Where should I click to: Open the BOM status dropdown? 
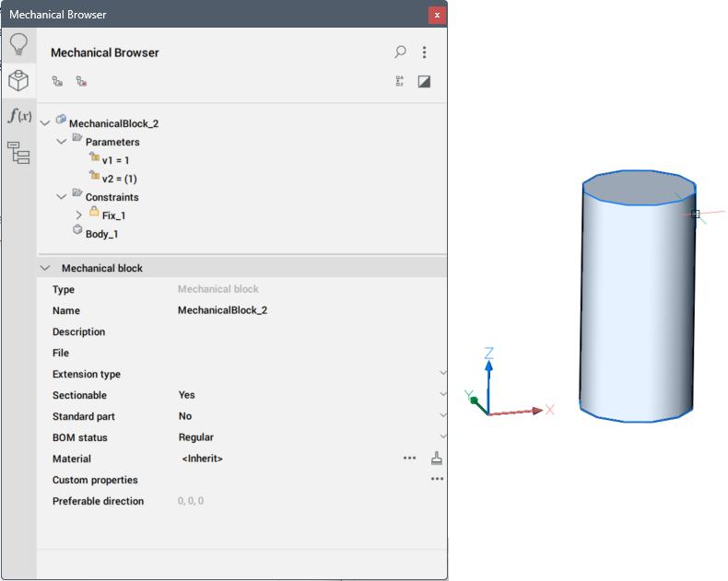click(443, 437)
